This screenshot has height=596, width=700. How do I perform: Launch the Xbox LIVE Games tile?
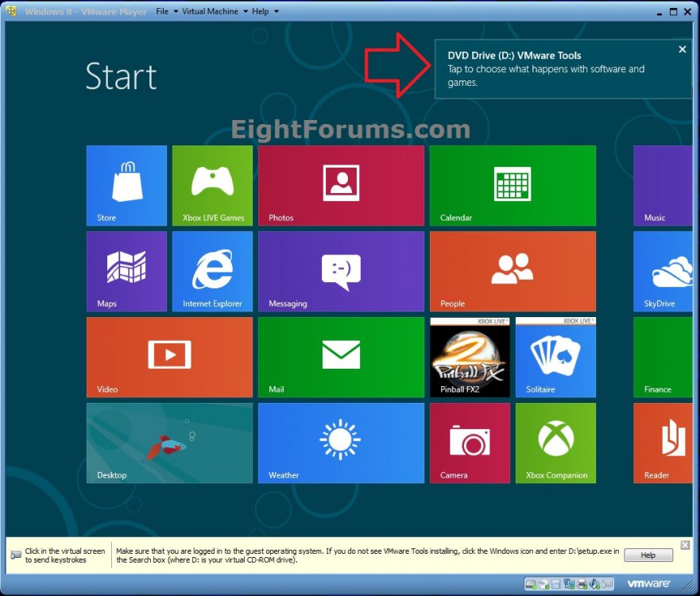[x=212, y=185]
